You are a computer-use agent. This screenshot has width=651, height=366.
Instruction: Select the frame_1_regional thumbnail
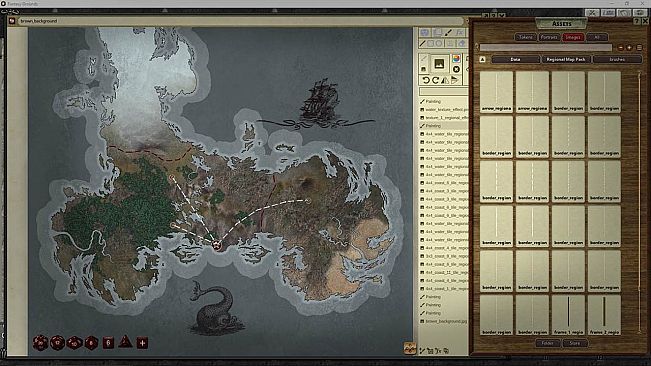[568, 315]
